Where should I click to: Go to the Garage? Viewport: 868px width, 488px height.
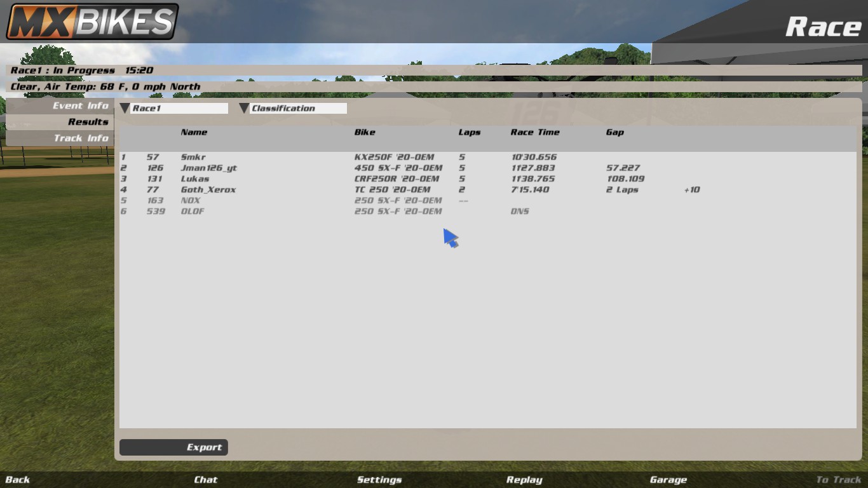[668, 480]
